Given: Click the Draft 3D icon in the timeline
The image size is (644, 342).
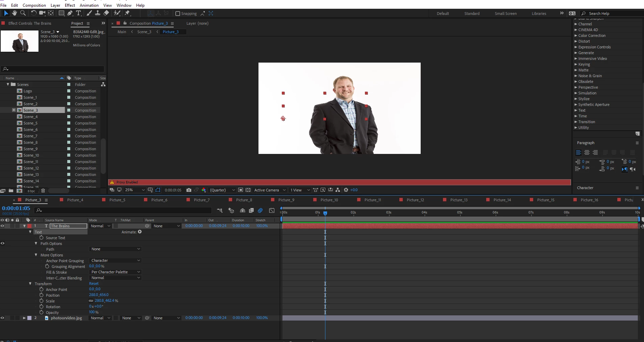Looking at the screenshot, I should click(231, 210).
